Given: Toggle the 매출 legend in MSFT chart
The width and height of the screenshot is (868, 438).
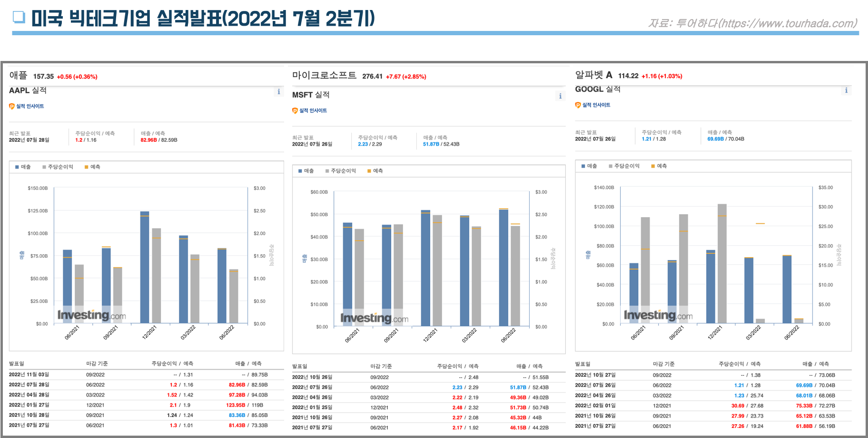Looking at the screenshot, I should pos(306,171).
